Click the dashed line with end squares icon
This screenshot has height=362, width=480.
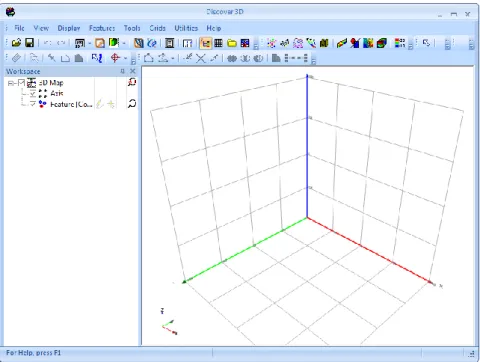(296, 58)
